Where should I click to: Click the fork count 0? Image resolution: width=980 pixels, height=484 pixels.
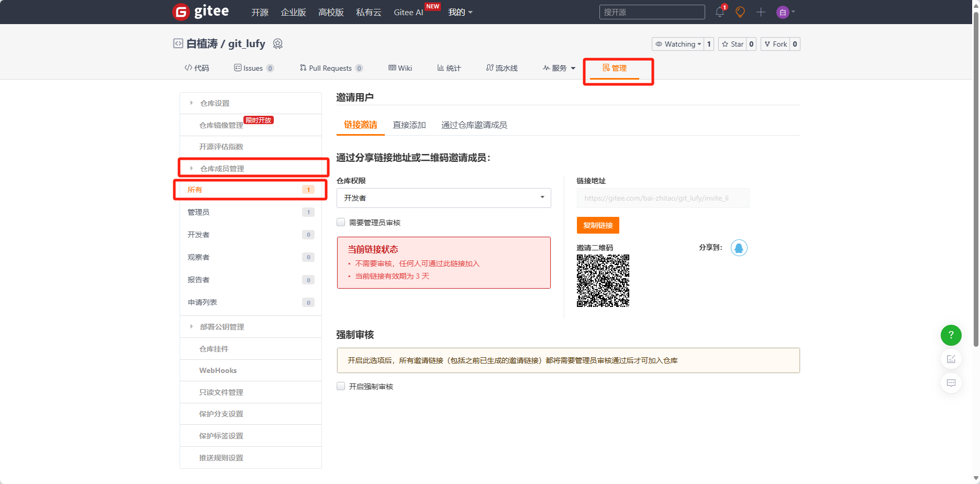[x=795, y=44]
